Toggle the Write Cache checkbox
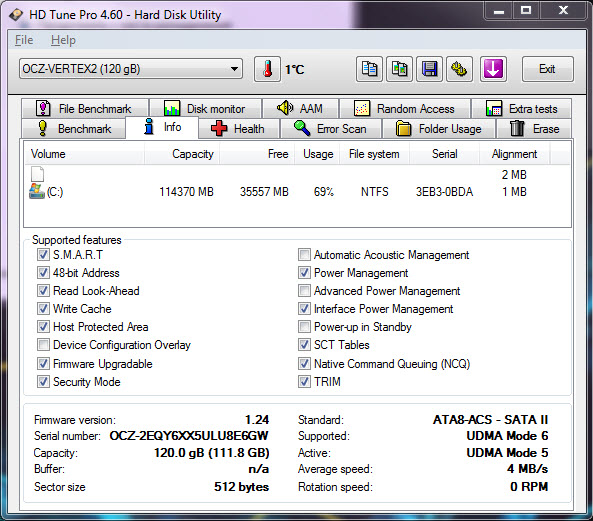Image resolution: width=593 pixels, height=521 pixels. click(x=43, y=309)
